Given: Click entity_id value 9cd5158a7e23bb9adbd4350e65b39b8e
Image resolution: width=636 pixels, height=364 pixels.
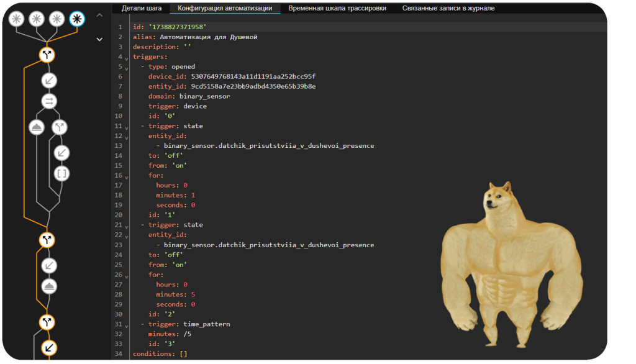Looking at the screenshot, I should [253, 86].
